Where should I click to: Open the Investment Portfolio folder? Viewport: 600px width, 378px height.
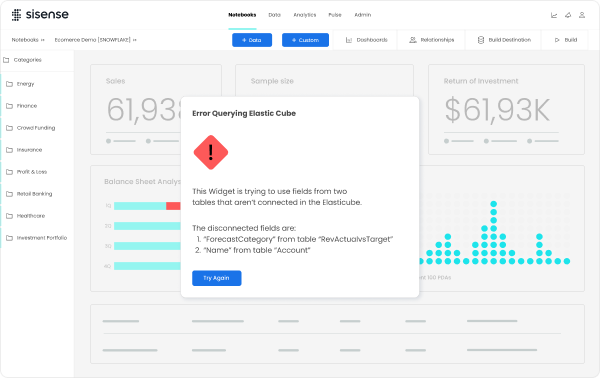coord(42,238)
